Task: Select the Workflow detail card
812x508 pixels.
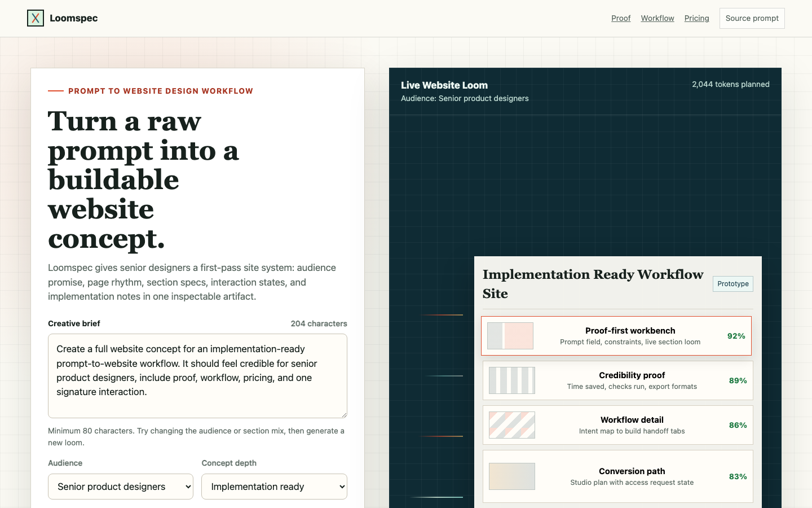Action: click(x=618, y=425)
